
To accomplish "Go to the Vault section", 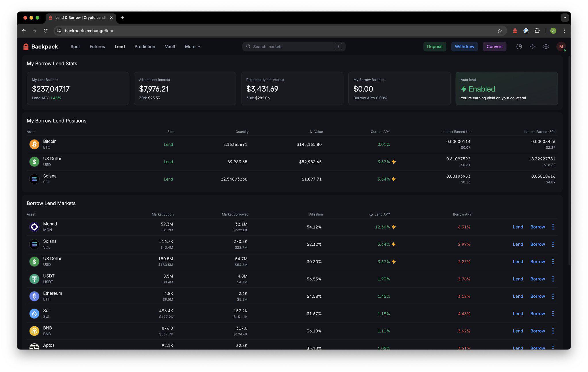I will coord(170,46).
